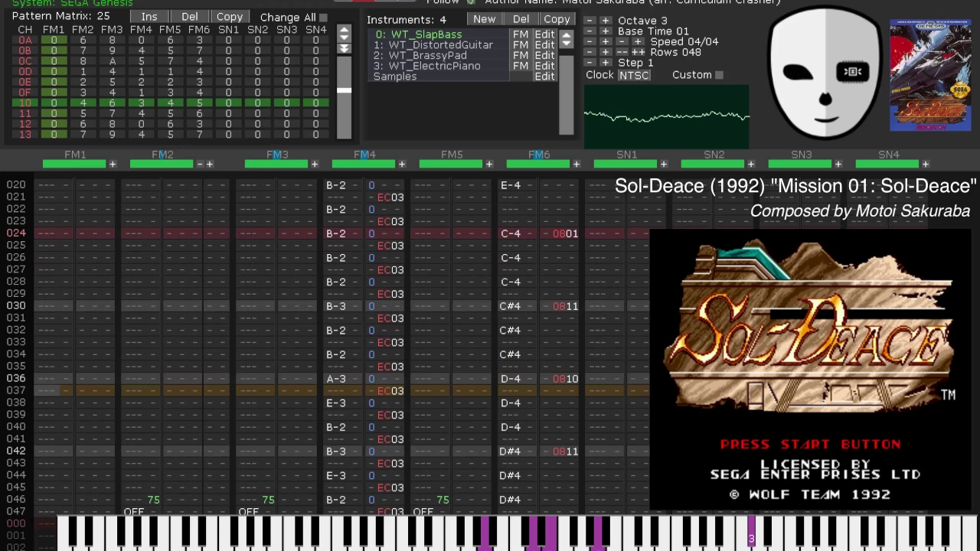The width and height of the screenshot is (980, 551).
Task: Increase the Octave value with plus
Action: tap(606, 21)
